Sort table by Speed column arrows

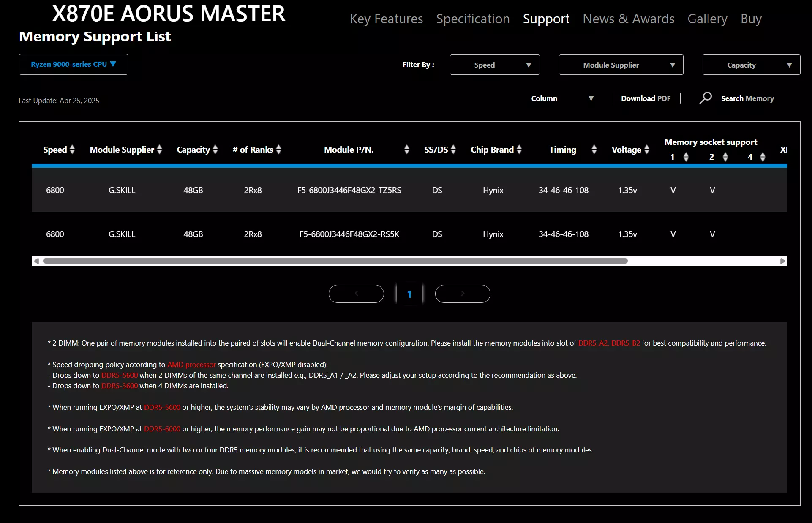72,150
